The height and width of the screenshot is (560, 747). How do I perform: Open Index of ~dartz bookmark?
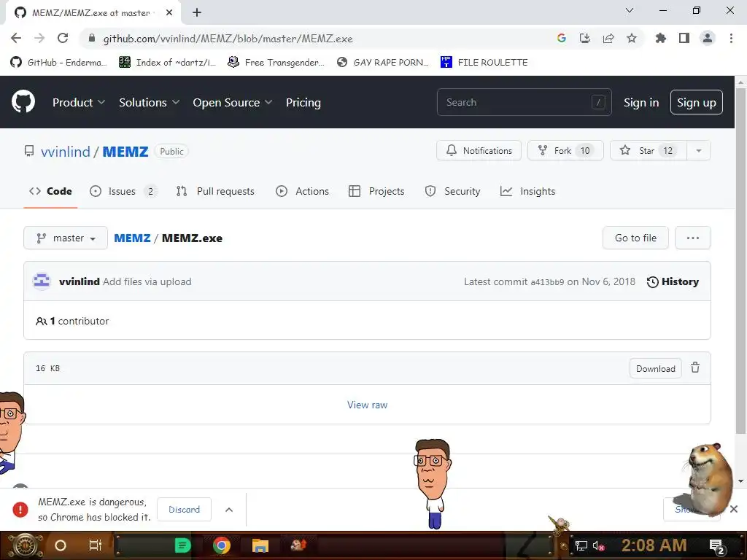(167, 62)
